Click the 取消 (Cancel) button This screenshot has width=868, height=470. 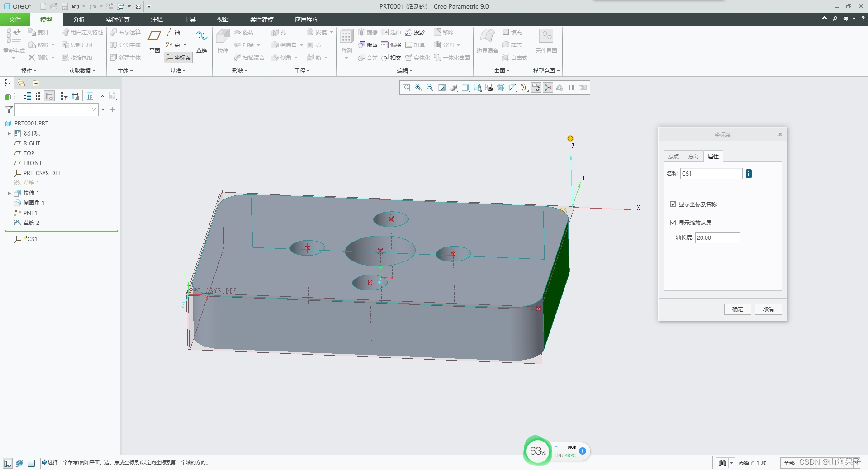coord(768,309)
